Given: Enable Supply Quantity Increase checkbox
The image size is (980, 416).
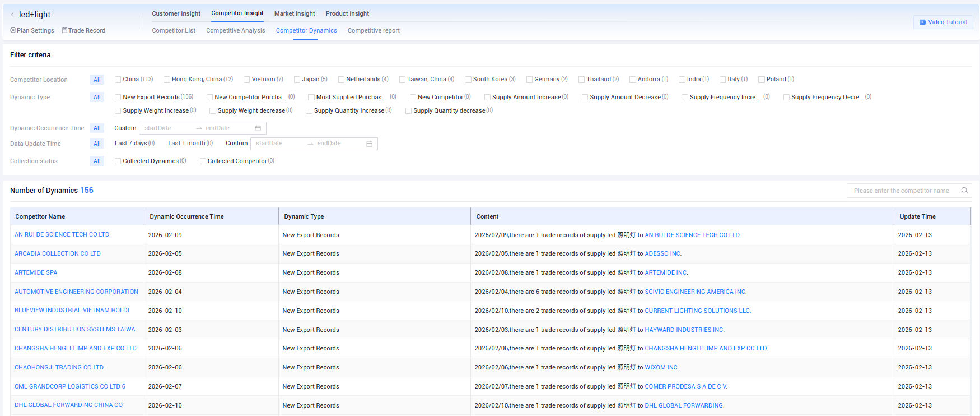Looking at the screenshot, I should tap(309, 111).
